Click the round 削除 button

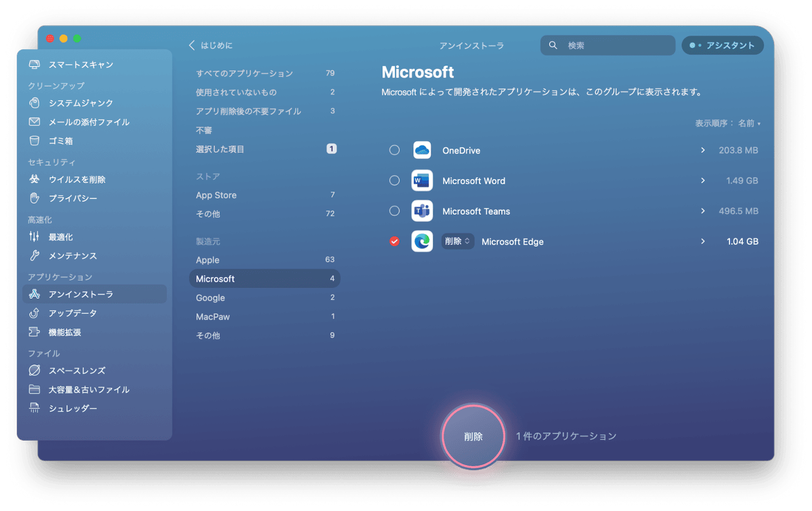tap(473, 436)
